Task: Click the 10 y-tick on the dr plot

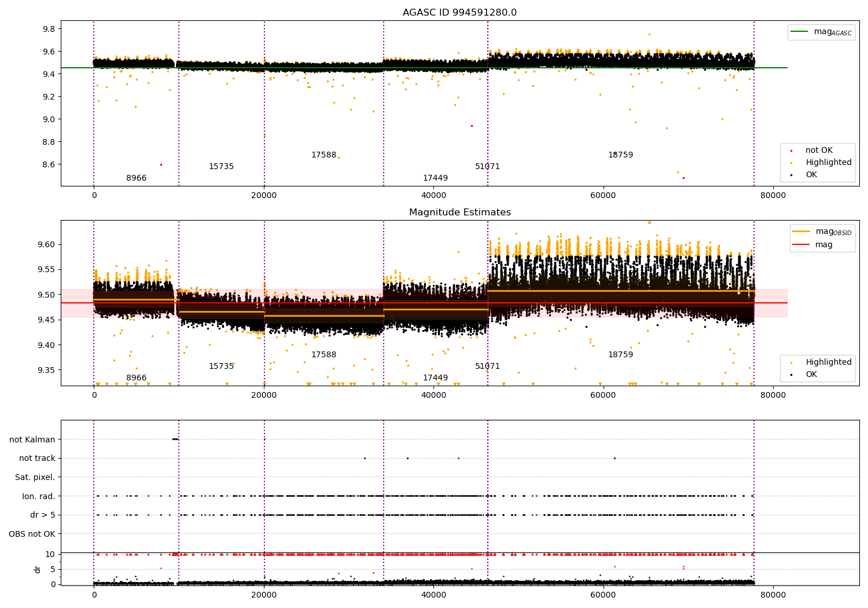Action: (x=50, y=554)
